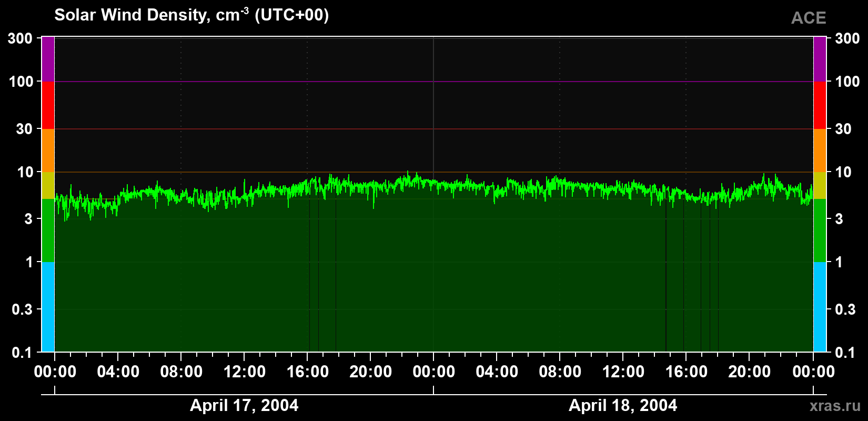Image resolution: width=868 pixels, height=421 pixels.
Task: Click the orange color band on right scale
Action: (x=820, y=151)
